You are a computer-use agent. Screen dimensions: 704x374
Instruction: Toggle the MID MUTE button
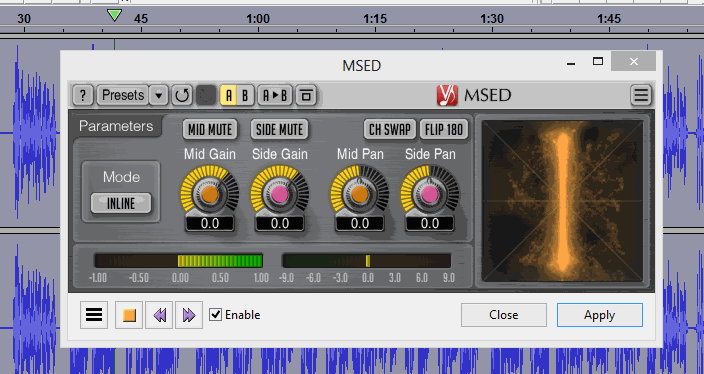click(210, 130)
